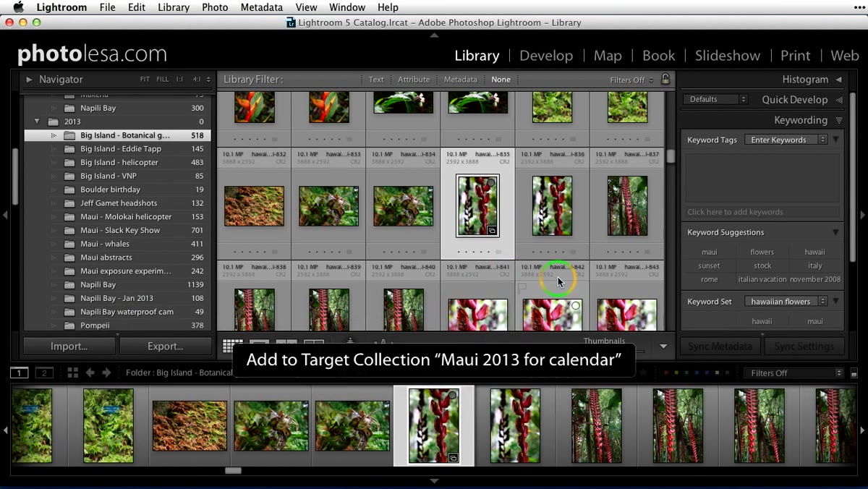Go forward with right arrow in filmstrip bar
This screenshot has width=868, height=489.
(x=106, y=373)
